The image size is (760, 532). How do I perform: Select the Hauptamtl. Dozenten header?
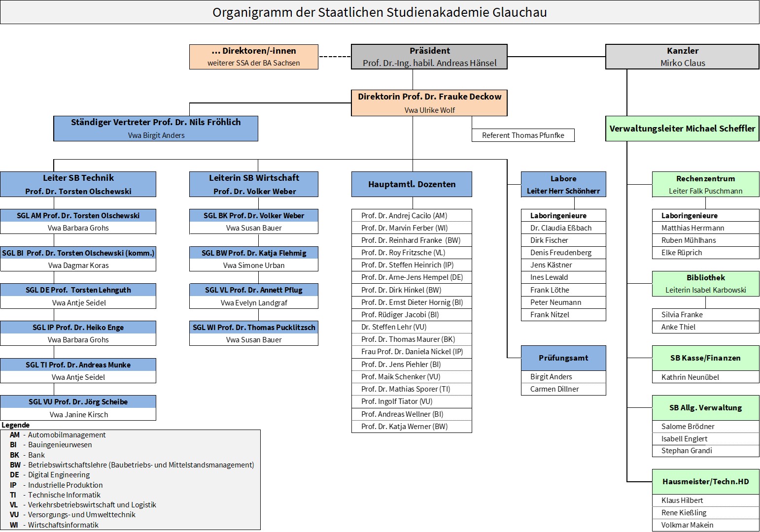pos(412,184)
